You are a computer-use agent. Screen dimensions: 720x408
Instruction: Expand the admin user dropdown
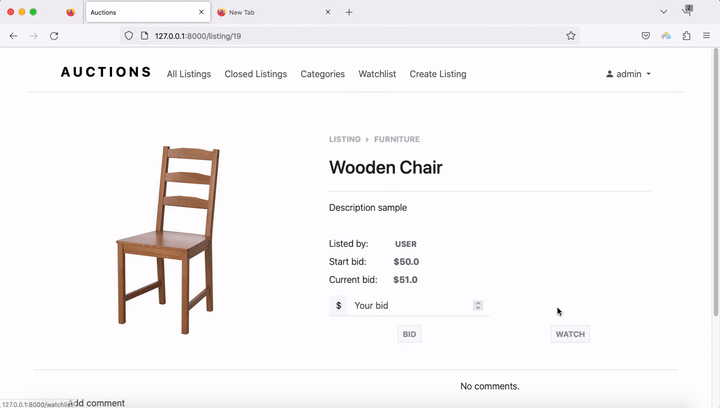(x=629, y=74)
